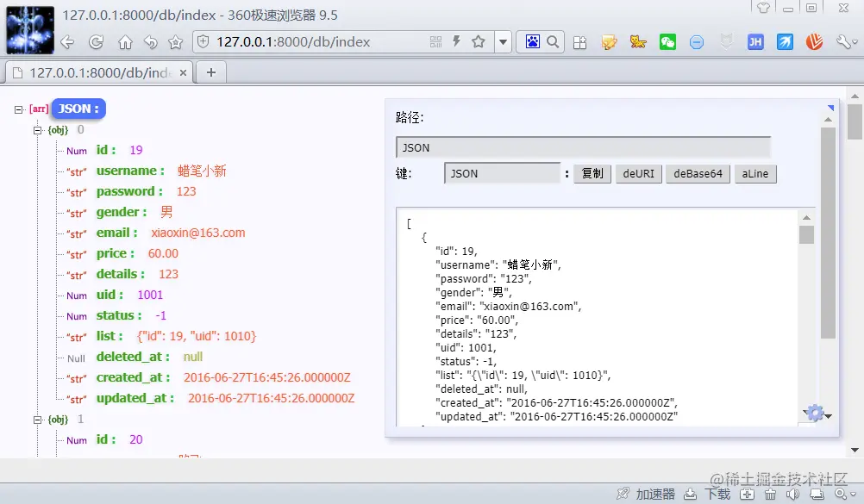This screenshot has height=504, width=864.
Task: Open a new tab with plus button
Action: click(211, 72)
